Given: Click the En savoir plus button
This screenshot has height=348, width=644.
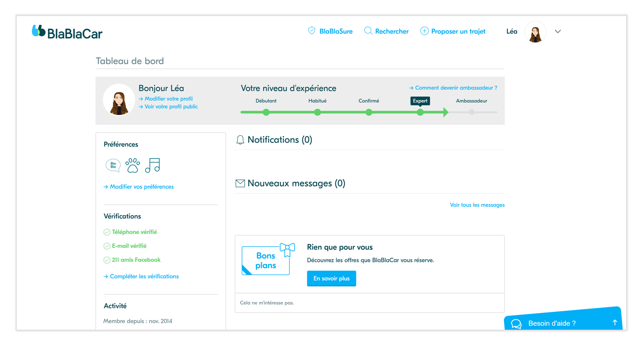Looking at the screenshot, I should coord(331,279).
